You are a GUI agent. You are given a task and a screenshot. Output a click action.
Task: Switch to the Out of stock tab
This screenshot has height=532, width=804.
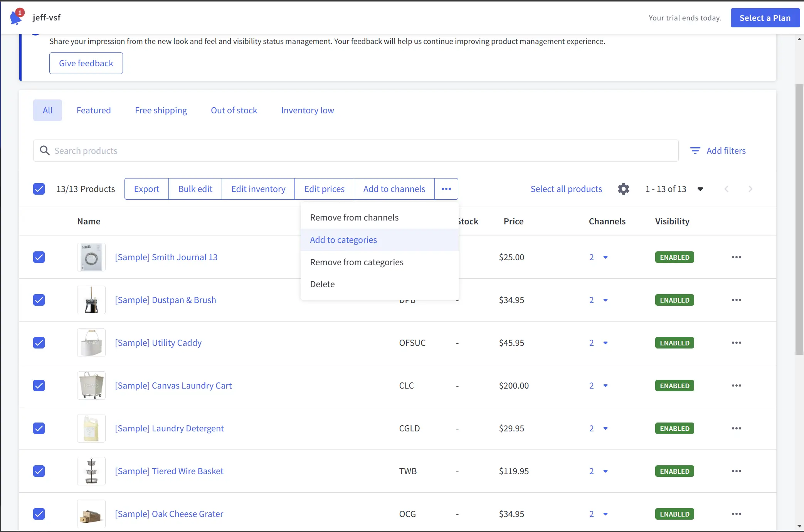coord(234,110)
